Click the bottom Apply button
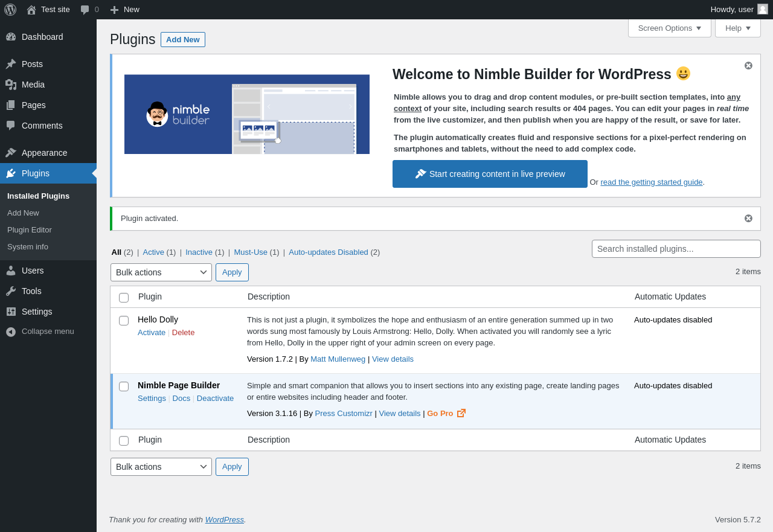773x532 pixels. (x=232, y=467)
